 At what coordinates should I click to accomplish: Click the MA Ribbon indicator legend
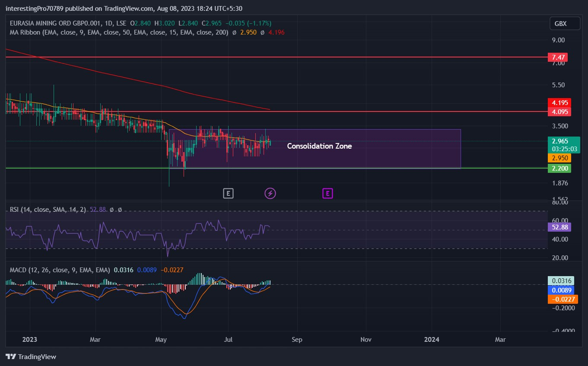119,32
